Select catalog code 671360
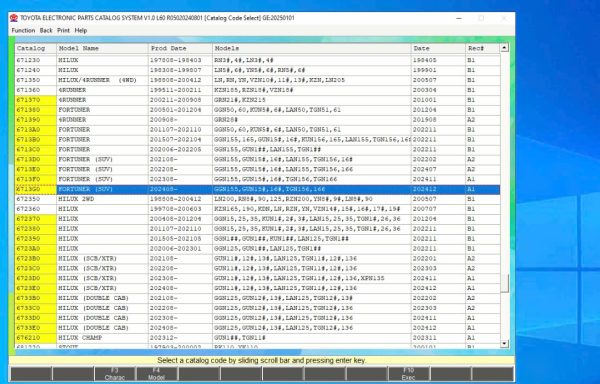 pos(29,90)
